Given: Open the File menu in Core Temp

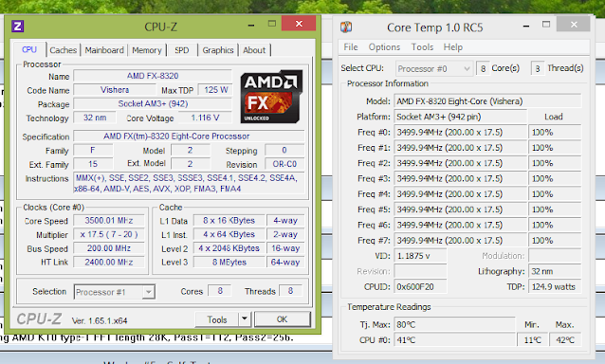Looking at the screenshot, I should 351,47.
